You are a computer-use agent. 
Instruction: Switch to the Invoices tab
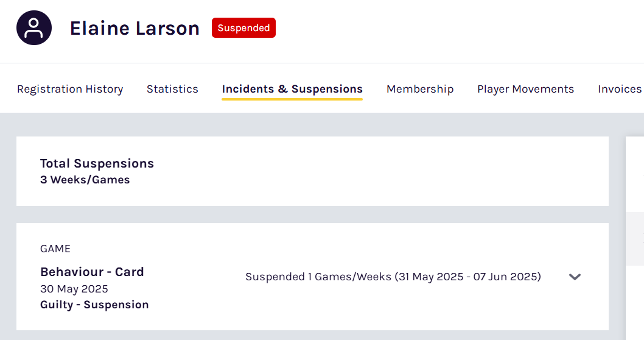point(619,89)
